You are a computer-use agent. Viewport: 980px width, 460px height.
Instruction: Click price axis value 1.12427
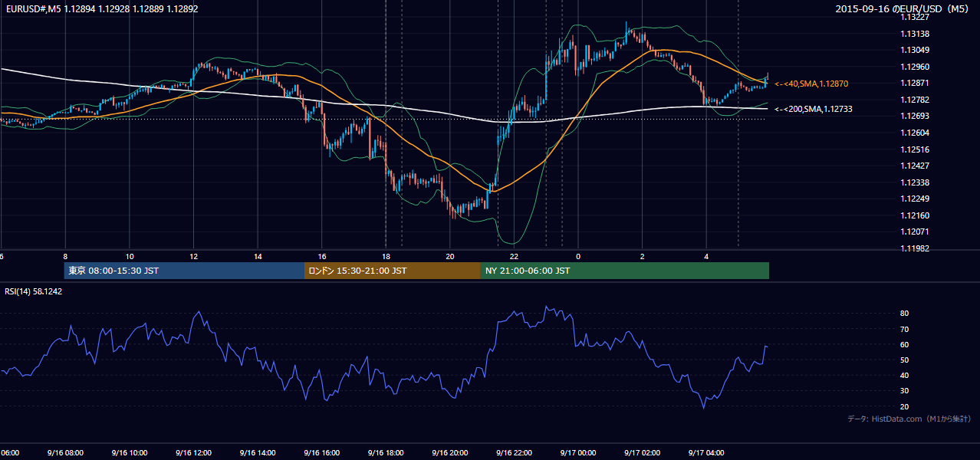[x=915, y=166]
